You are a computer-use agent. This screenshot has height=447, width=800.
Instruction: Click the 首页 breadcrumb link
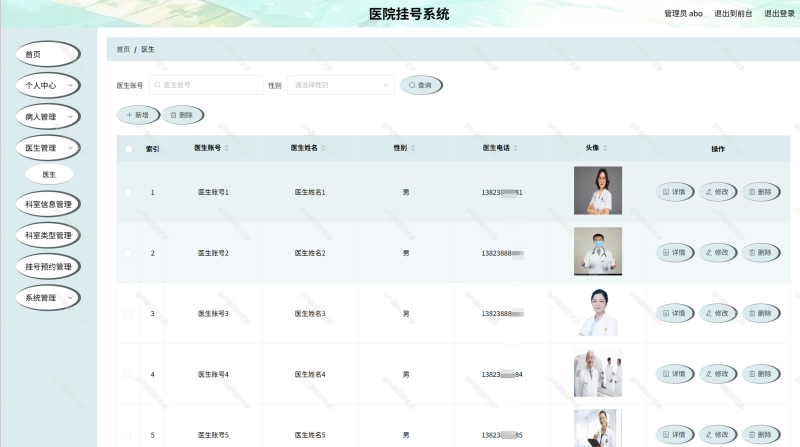pyautogui.click(x=123, y=49)
